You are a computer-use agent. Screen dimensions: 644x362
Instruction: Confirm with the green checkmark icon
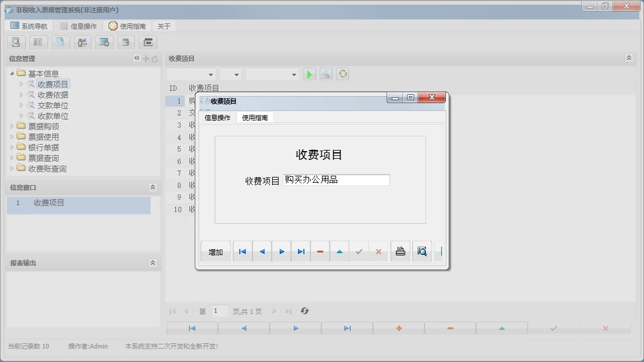tap(360, 251)
